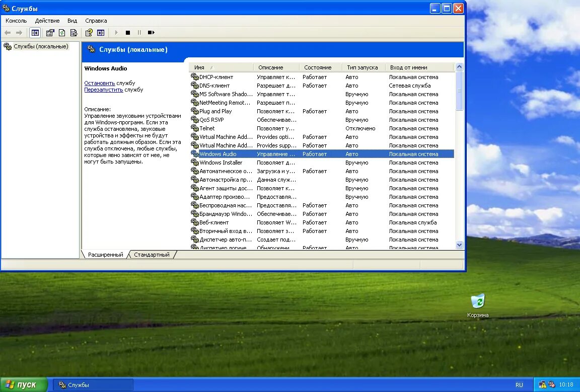Screen dimensions: 580x392
Task: Click the Forward arrow in toolbar
Action: tap(19, 33)
